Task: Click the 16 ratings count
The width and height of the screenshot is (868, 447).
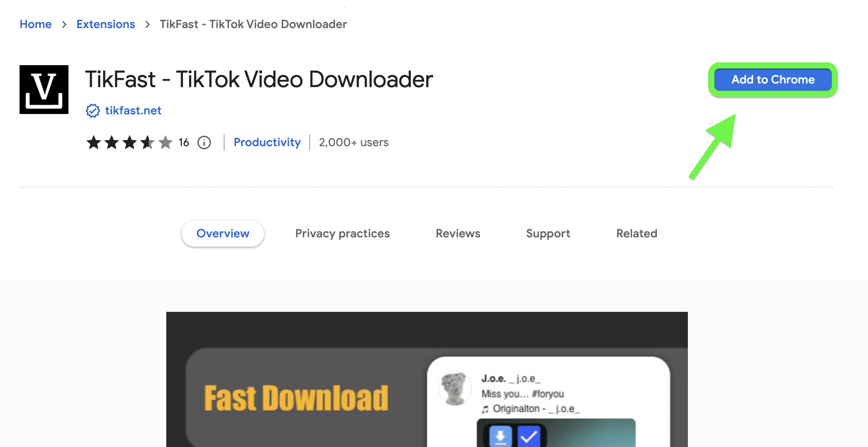Action: click(x=184, y=142)
